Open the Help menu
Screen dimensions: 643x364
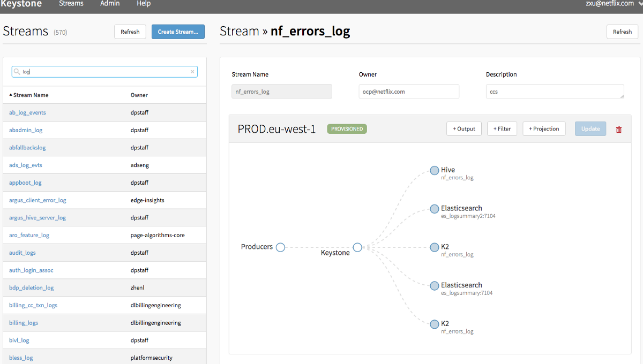point(144,4)
